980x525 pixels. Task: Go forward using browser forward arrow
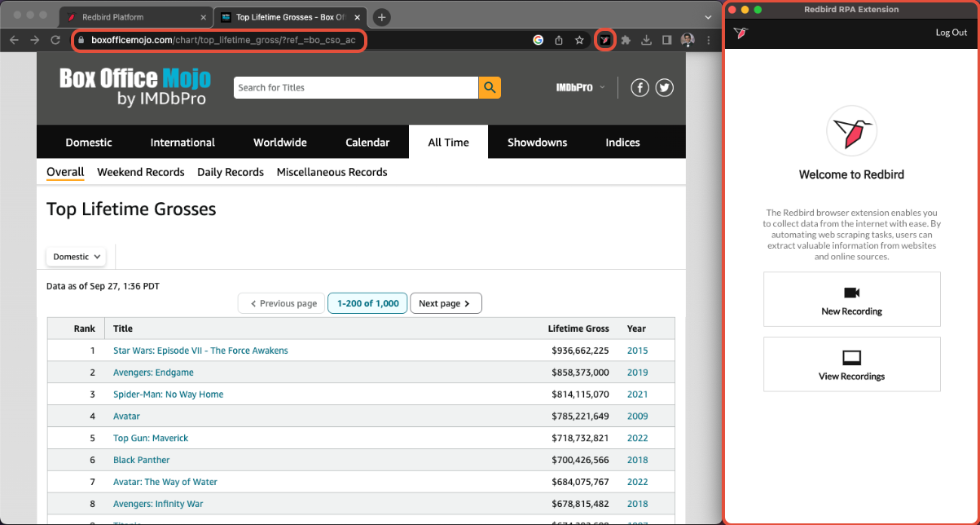34,39
